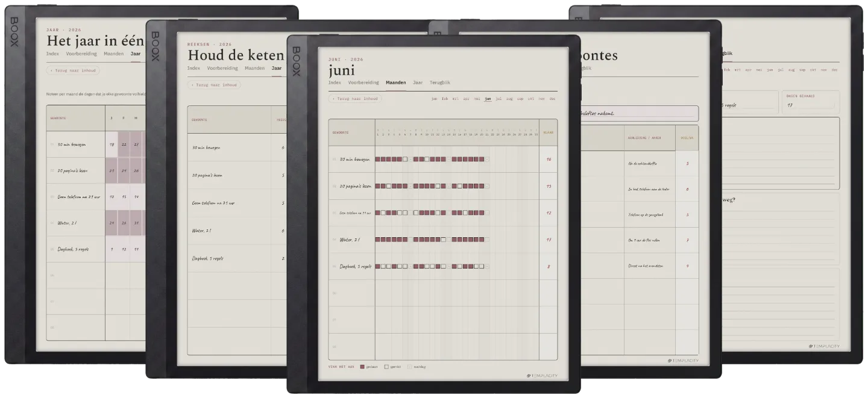Tick day 1 box for '20 pagina's lezen'
The height and width of the screenshot is (398, 868).
click(x=378, y=186)
